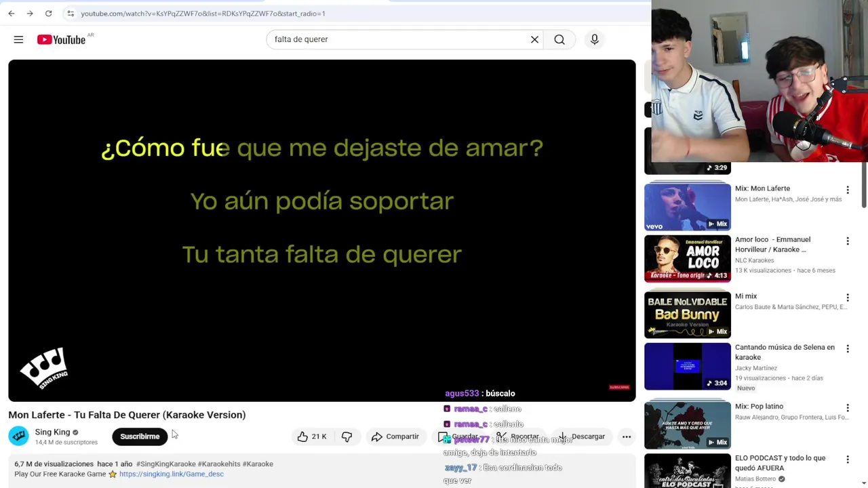Go back in the browser
Viewport: 868px width, 488px height.
pyautogui.click(x=12, y=14)
